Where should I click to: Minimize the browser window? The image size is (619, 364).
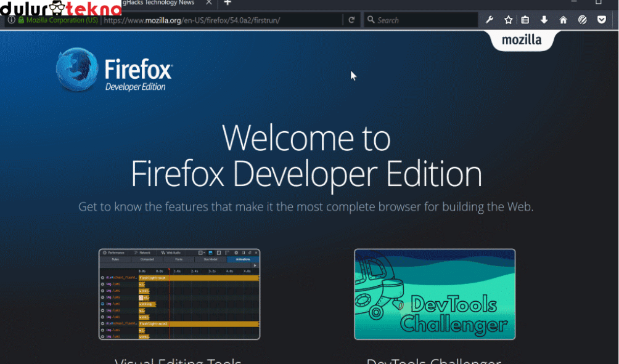pos(574,2)
